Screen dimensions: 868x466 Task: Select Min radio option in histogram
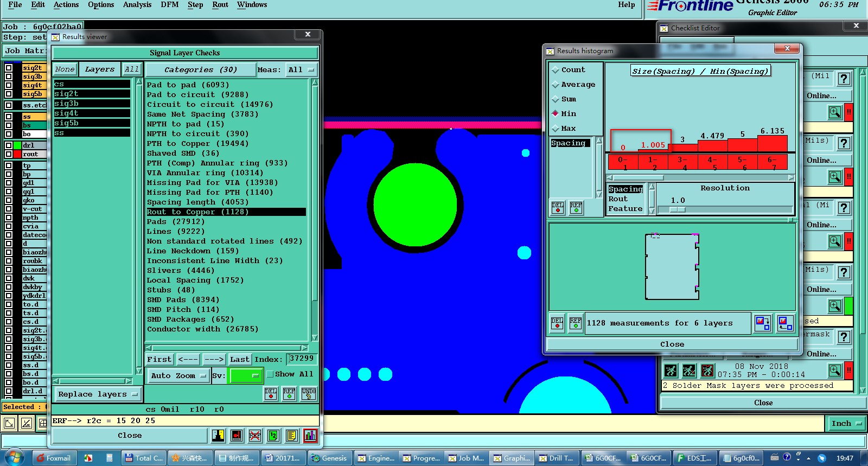556,113
